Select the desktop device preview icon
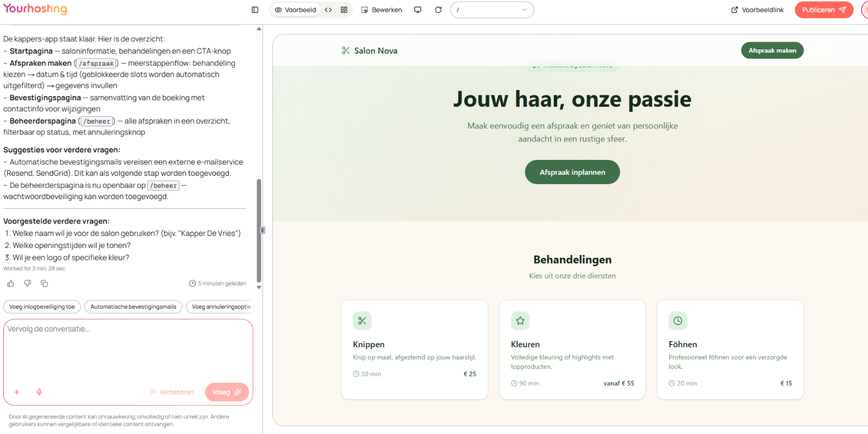 pos(418,10)
